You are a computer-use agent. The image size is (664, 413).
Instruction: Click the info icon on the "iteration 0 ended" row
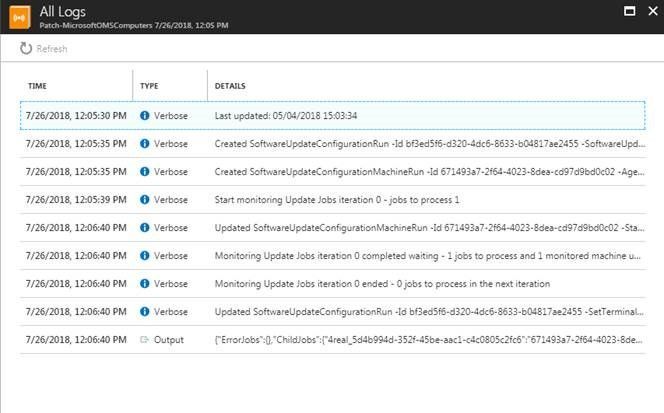coord(145,284)
